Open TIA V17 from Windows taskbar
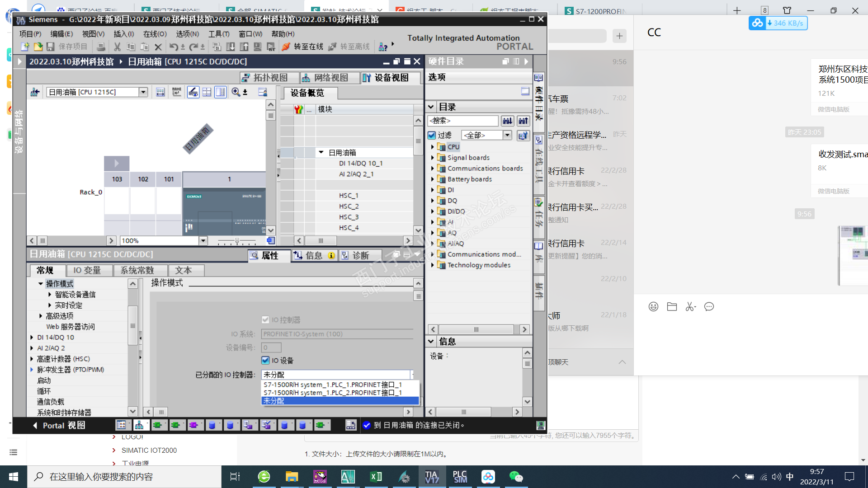868x488 pixels. coord(431,477)
